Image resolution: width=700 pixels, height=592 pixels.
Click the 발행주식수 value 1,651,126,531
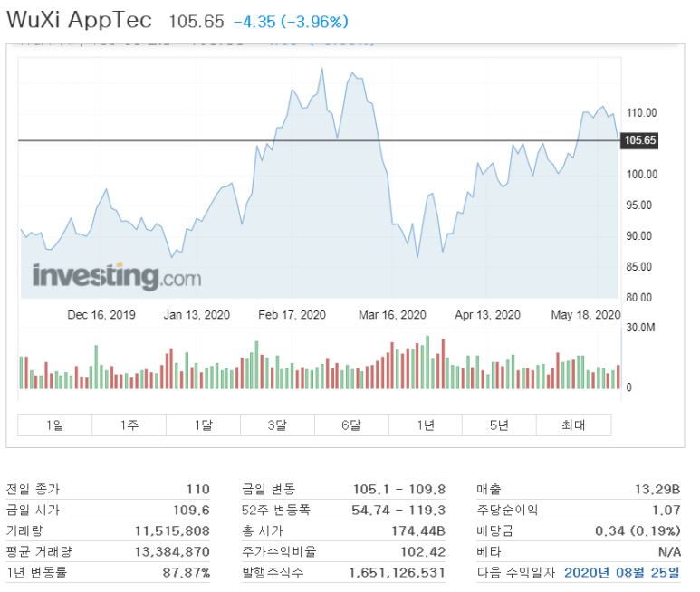coord(397,572)
